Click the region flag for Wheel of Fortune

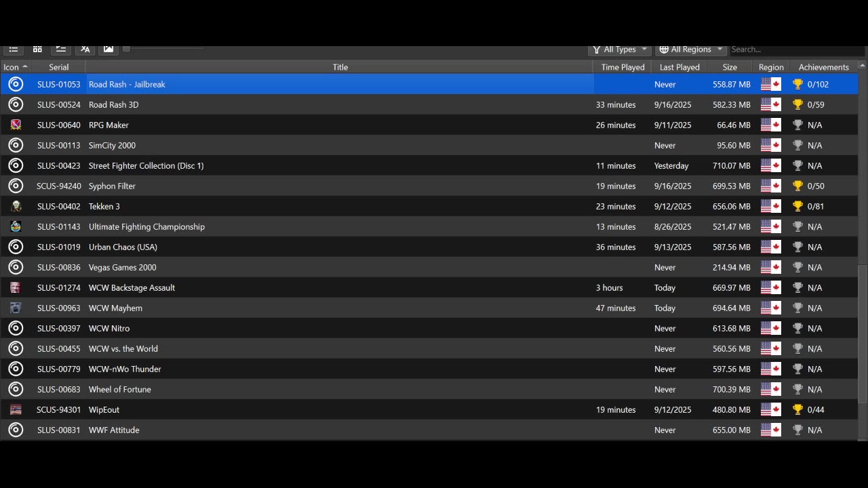click(x=771, y=389)
